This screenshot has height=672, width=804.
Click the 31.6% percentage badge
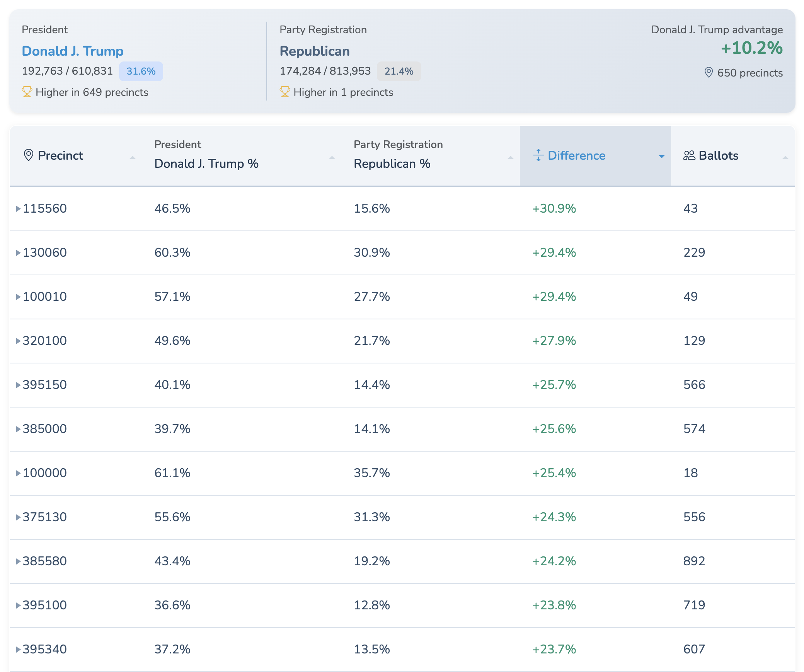click(141, 71)
